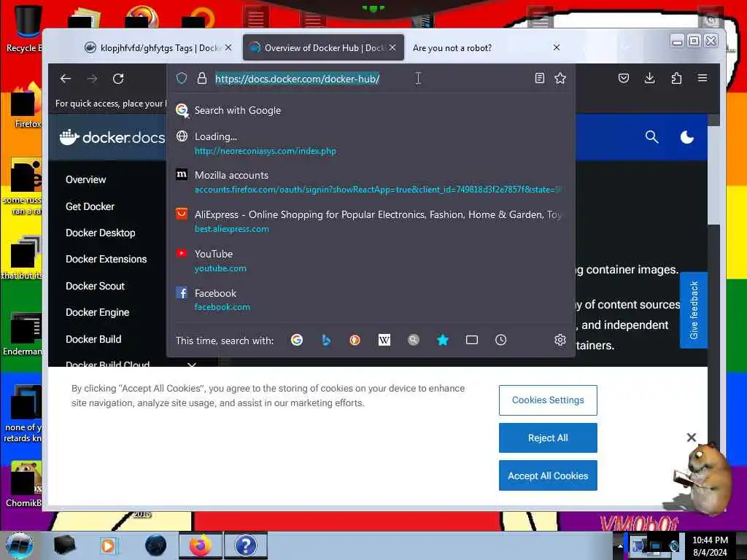This screenshot has width=747, height=560.
Task: Close the klopjhfvfd/ghfytgs Tags tab
Action: [x=228, y=47]
